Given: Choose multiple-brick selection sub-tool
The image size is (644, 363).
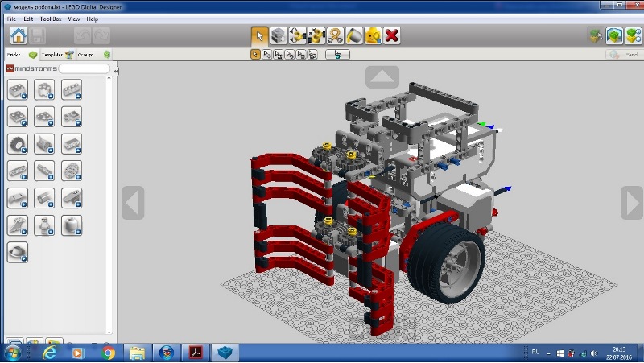Looking at the screenshot, I should coord(267,55).
